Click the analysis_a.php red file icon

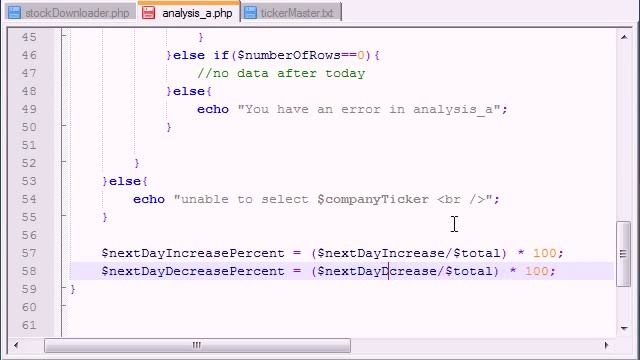(149, 13)
